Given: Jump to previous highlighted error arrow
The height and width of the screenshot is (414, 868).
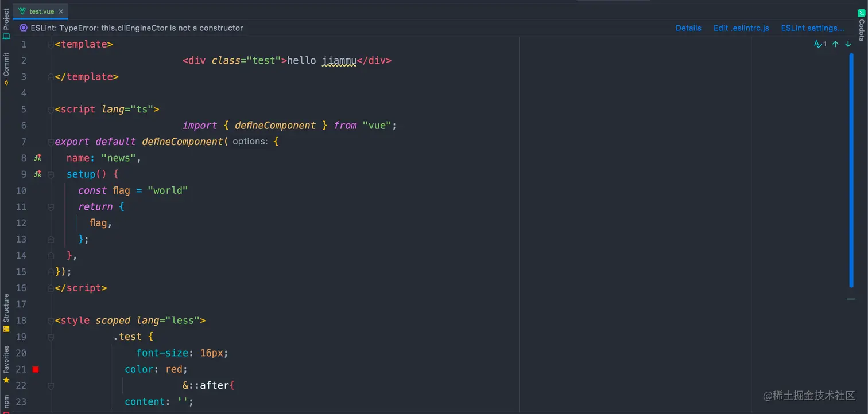Looking at the screenshot, I should [x=835, y=44].
